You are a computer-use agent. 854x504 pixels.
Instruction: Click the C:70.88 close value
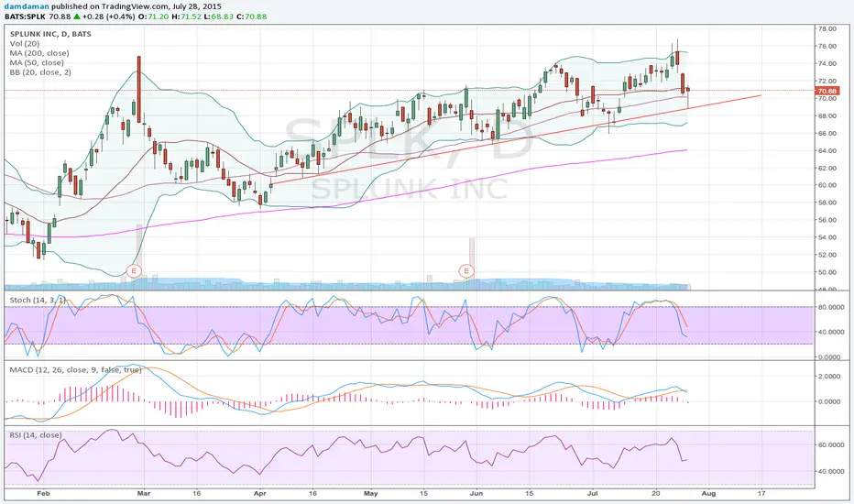pyautogui.click(x=252, y=16)
